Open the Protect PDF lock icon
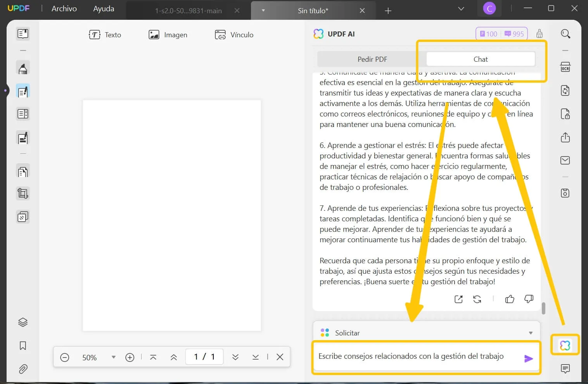The width and height of the screenshot is (588, 384). [x=566, y=114]
